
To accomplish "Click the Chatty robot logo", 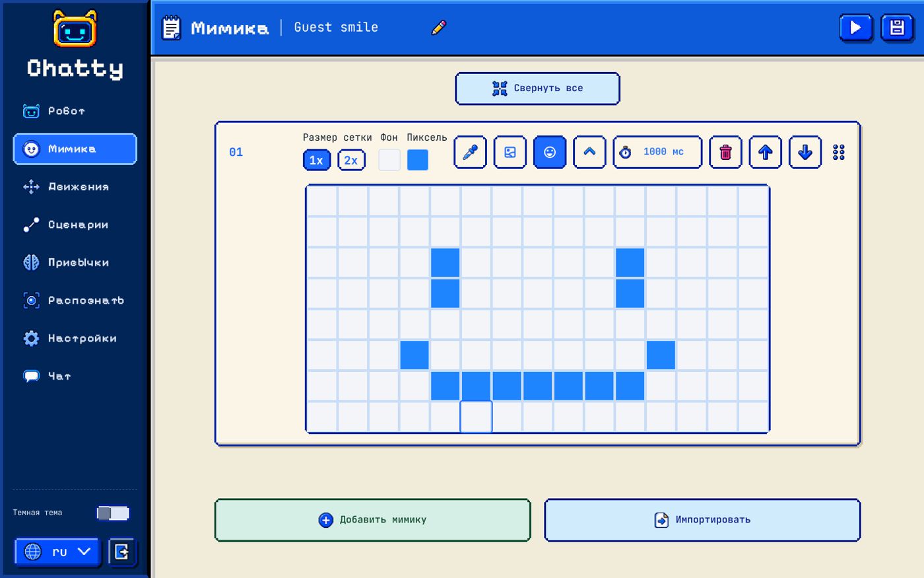I will coord(75,29).
